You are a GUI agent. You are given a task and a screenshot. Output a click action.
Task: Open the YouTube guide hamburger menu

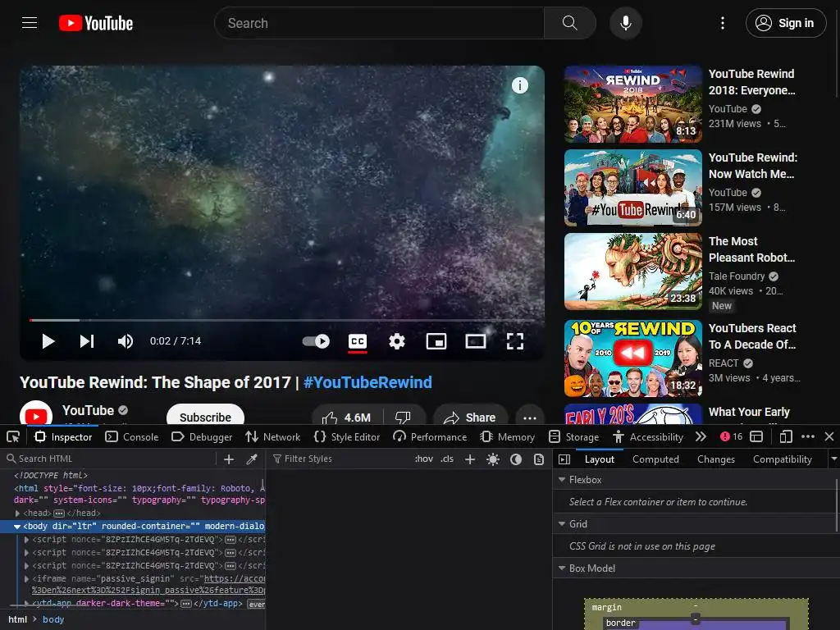(30, 23)
